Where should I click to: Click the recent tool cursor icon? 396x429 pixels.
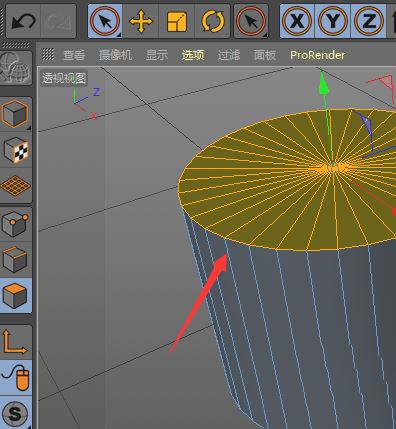click(x=251, y=21)
